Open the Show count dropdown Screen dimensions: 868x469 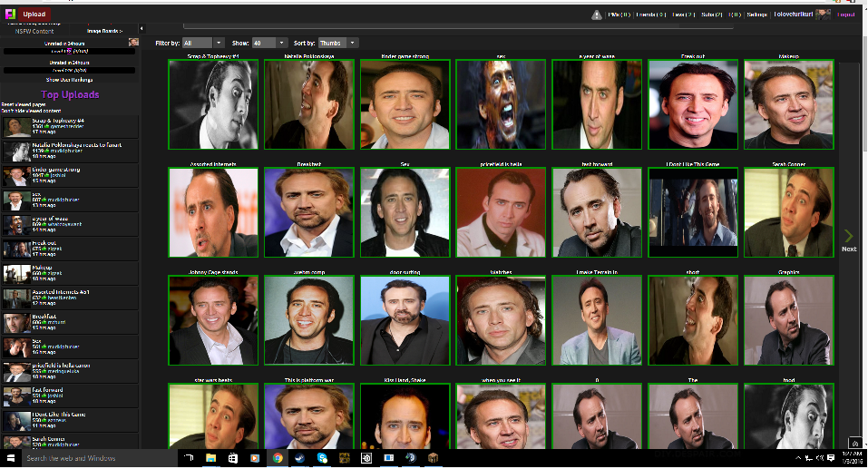[x=269, y=43]
